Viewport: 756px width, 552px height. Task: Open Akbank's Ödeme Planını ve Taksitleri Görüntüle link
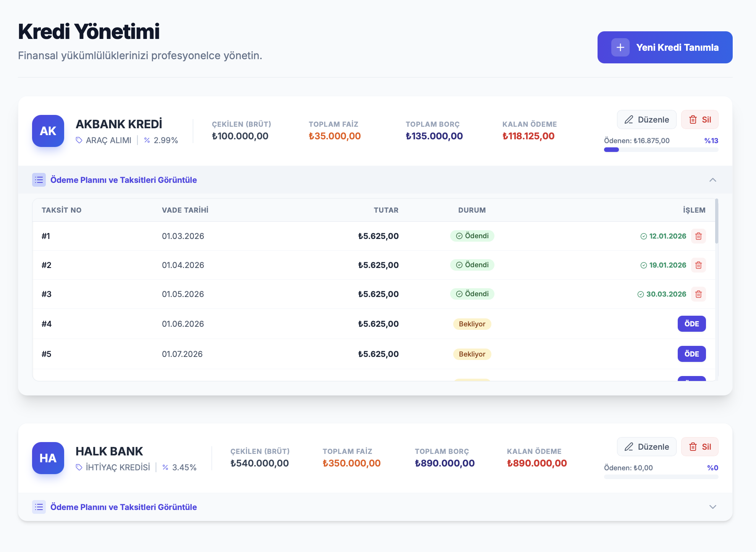(124, 180)
